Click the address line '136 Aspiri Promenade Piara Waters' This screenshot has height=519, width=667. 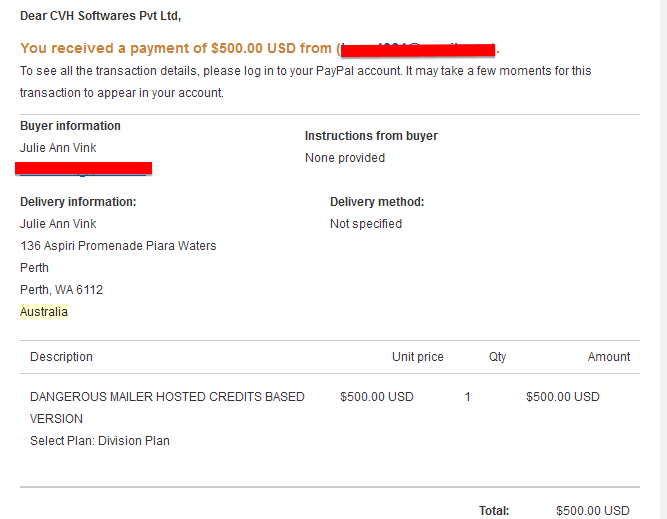point(118,246)
